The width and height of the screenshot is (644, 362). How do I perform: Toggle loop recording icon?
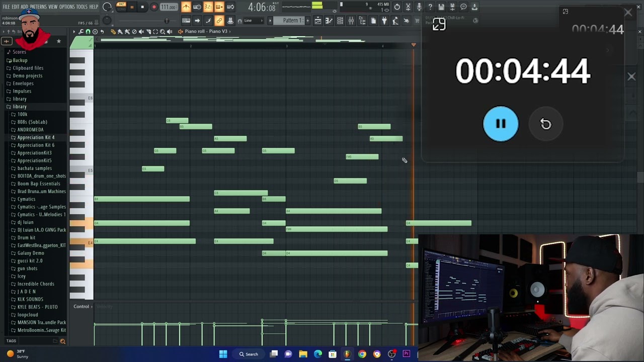(x=230, y=7)
